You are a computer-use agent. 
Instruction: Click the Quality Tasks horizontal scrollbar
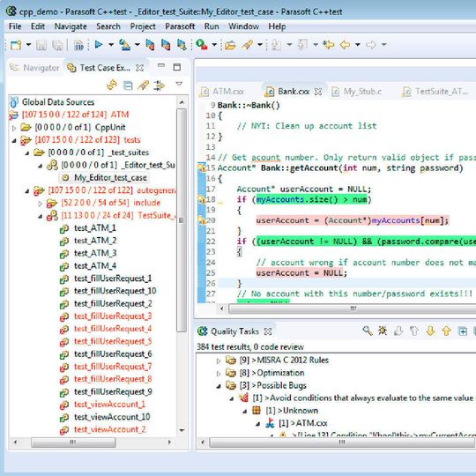click(x=342, y=443)
